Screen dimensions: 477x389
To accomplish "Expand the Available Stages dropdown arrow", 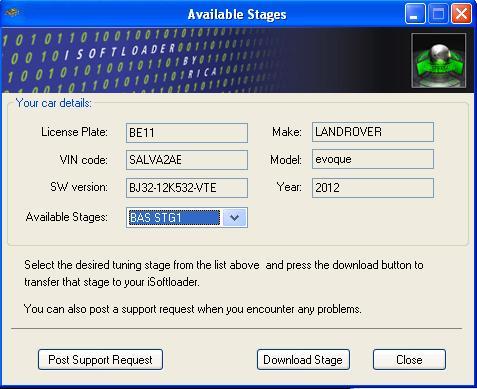I will [235, 218].
